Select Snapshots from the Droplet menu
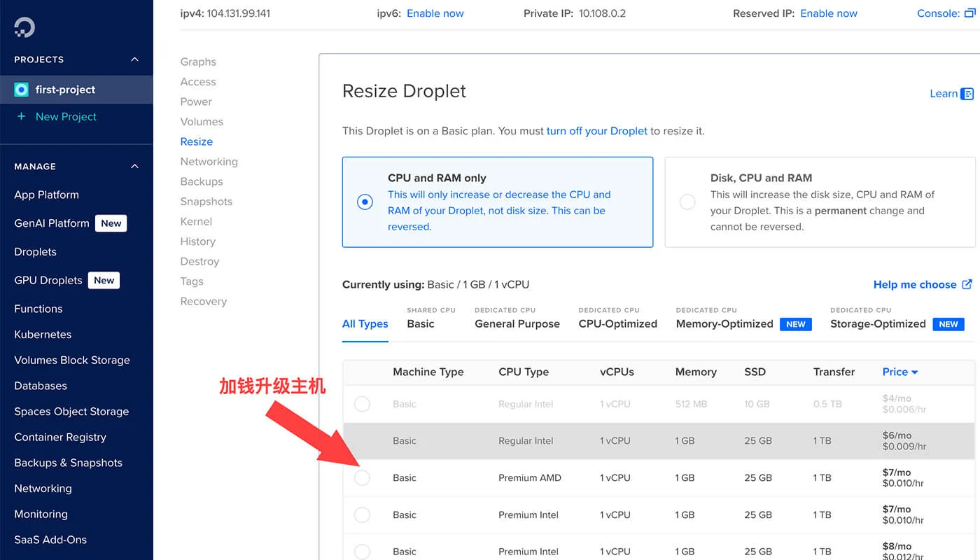 (206, 201)
